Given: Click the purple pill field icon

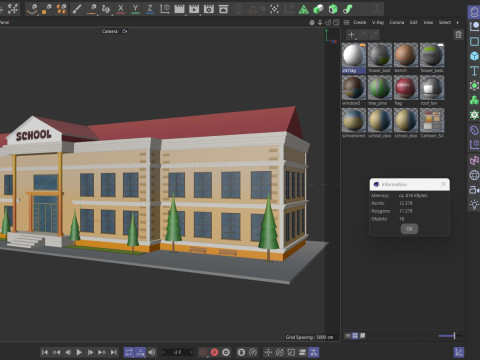Looking at the screenshot, I should click(474, 130).
